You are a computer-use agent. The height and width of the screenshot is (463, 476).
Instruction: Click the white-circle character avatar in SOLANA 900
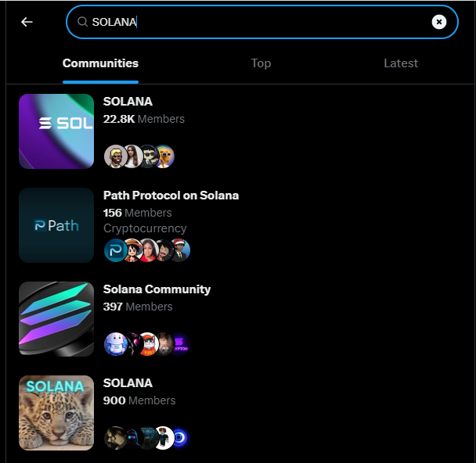(164, 437)
